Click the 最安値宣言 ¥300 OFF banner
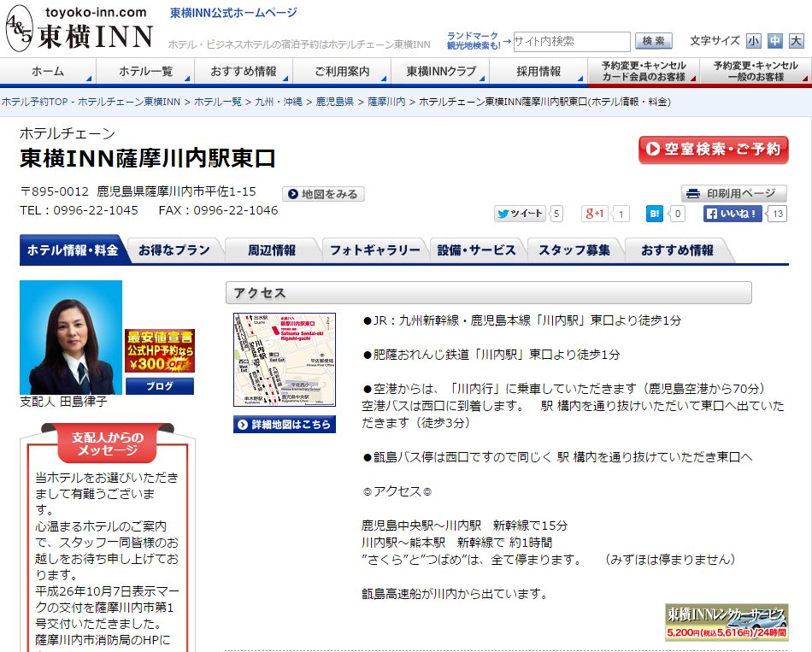Screen dimensions: 812x652 click(x=160, y=350)
